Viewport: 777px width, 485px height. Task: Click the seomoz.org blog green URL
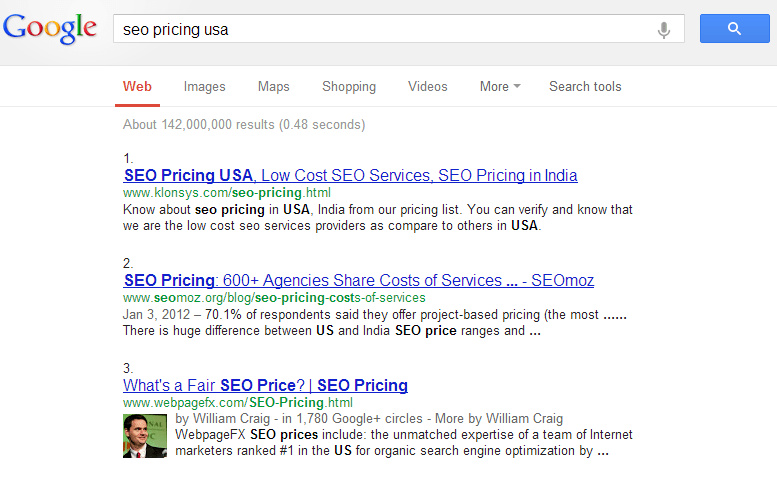[274, 298]
